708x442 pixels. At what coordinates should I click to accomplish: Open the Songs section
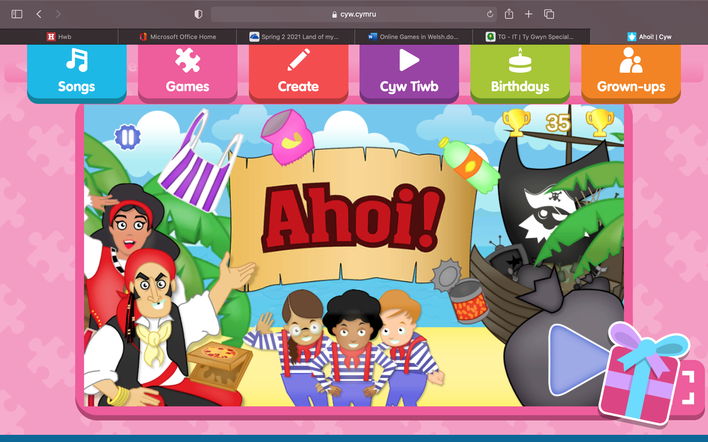(x=76, y=72)
